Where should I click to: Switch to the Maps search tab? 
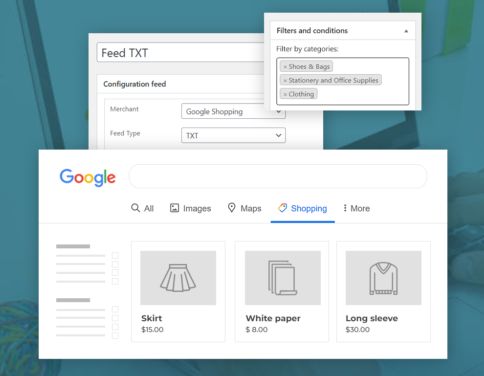(244, 208)
